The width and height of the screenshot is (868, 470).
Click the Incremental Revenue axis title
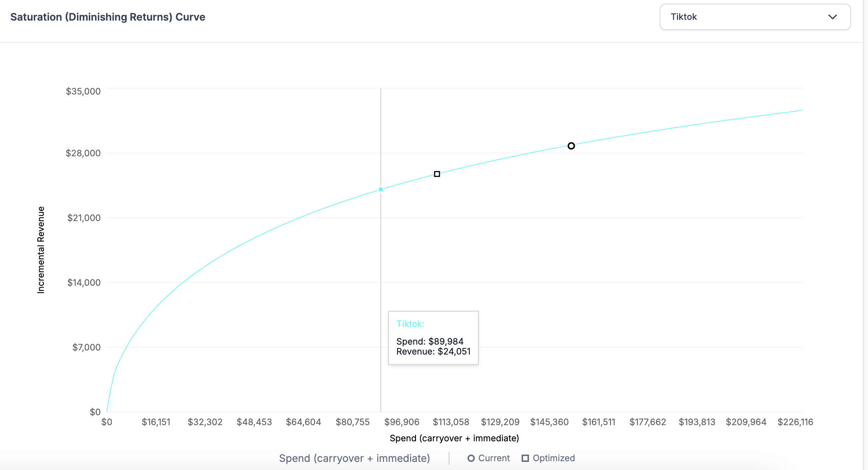[41, 250]
